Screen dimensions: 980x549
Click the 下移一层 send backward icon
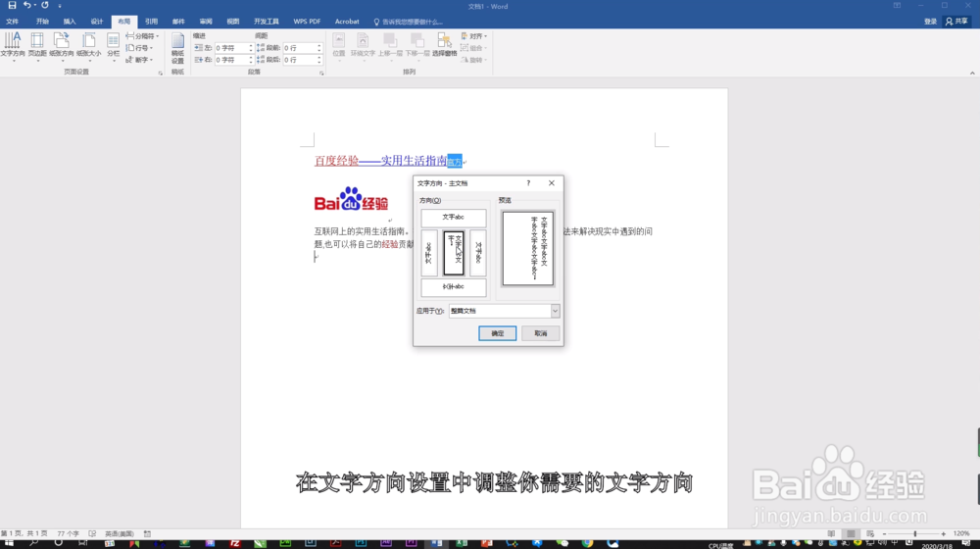[417, 45]
